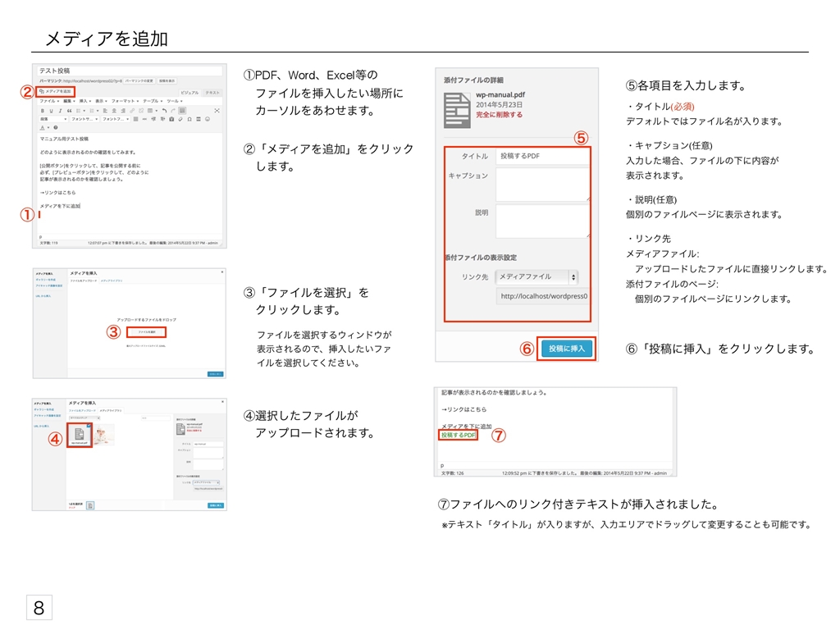This screenshot has height=630, width=840.
Task: Click the wp-manual.pdf document icon in details panel
Action: click(456, 107)
